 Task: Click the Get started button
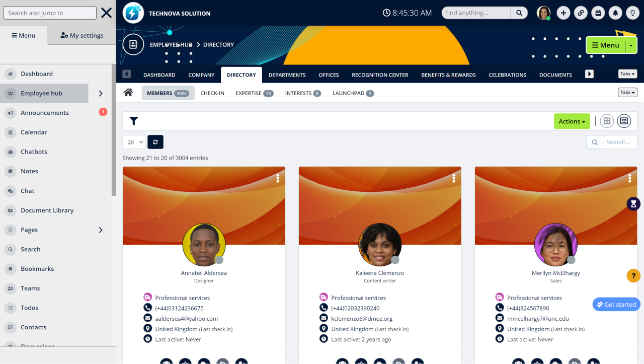coord(616,304)
